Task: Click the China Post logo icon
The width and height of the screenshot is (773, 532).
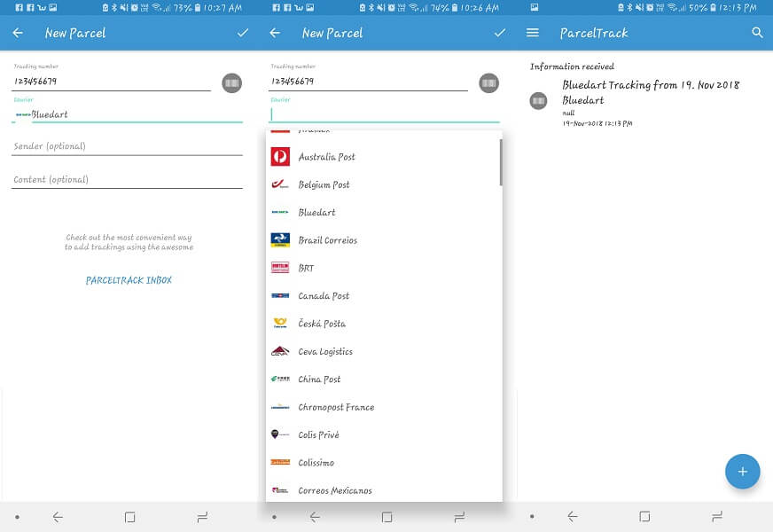Action: pyautogui.click(x=280, y=379)
